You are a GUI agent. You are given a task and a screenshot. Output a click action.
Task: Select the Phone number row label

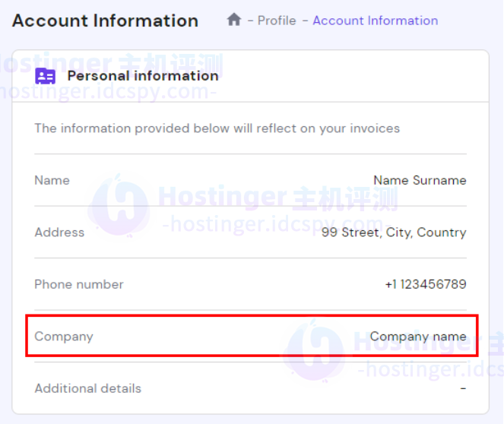(78, 284)
